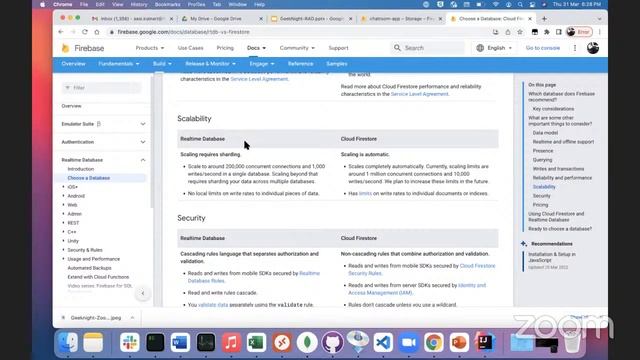Open MongoDB Compass from the dock
The width and height of the screenshot is (640, 360).
pos(307,342)
